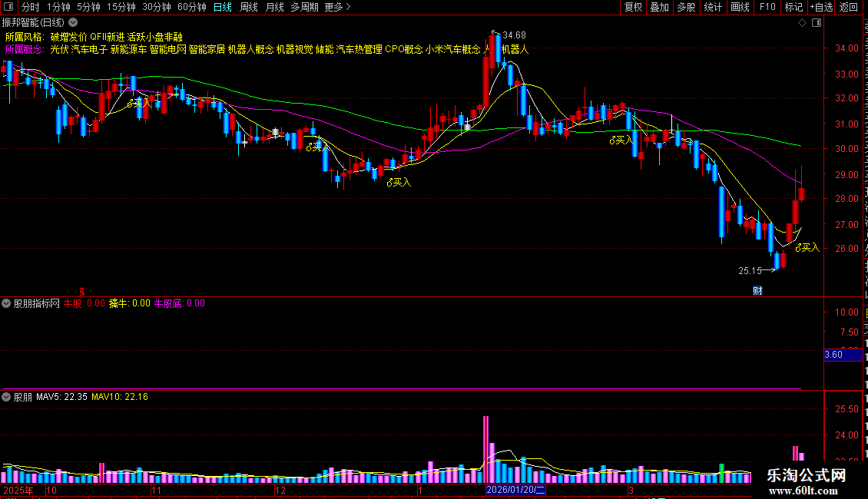Click the 财 financial marker icon
The width and height of the screenshot is (868, 499).
pyautogui.click(x=757, y=290)
